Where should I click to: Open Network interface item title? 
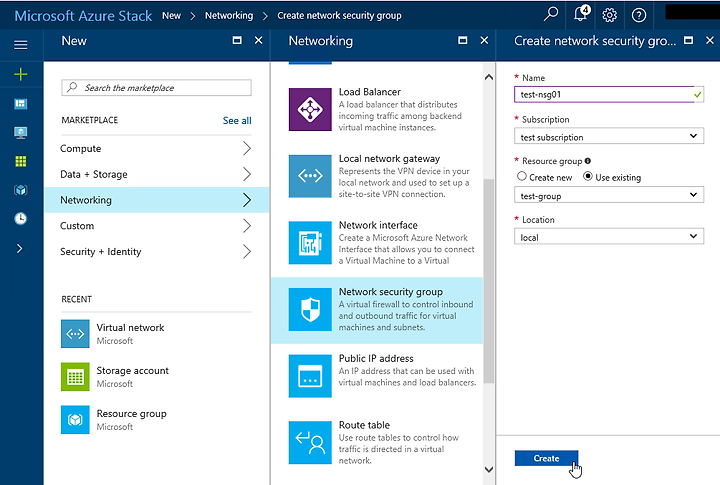(378, 225)
